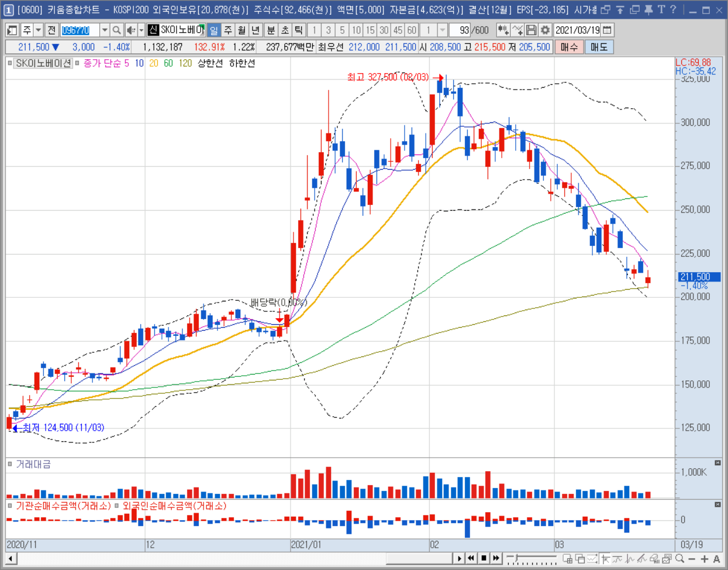Click the 'T' text icon in title bar
Viewport: 728px width, 570px height.
661,9
